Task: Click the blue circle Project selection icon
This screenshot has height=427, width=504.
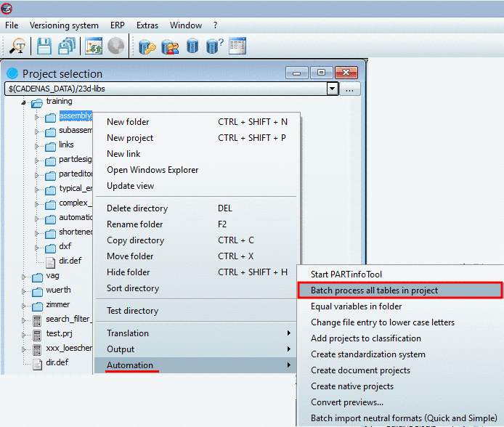Action: click(x=12, y=73)
